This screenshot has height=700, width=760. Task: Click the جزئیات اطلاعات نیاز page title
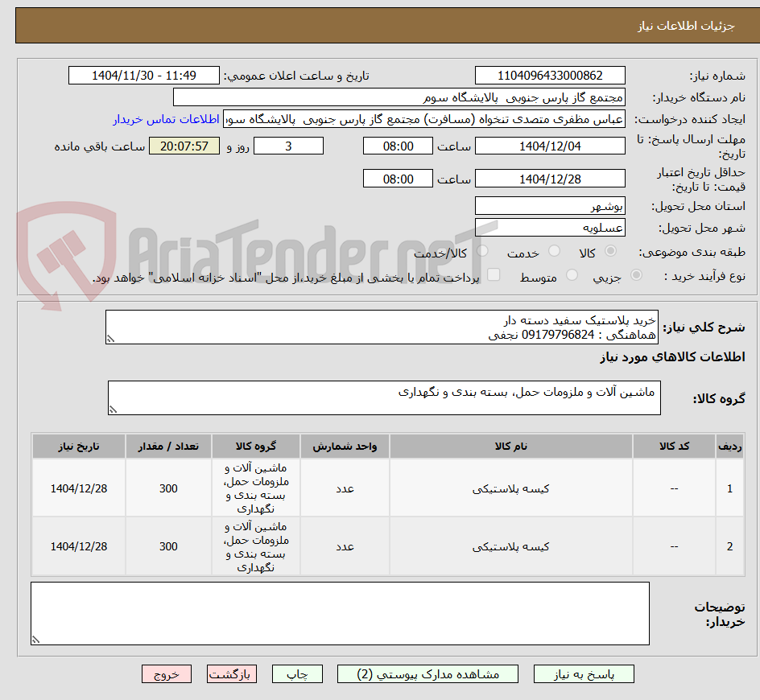click(x=686, y=26)
